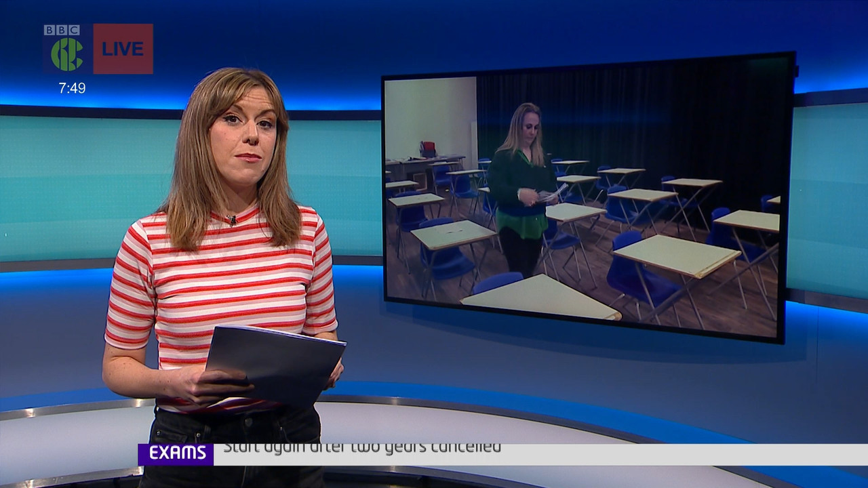868x488 pixels.
Task: Click the exam hall video screen
Action: pos(587,197)
